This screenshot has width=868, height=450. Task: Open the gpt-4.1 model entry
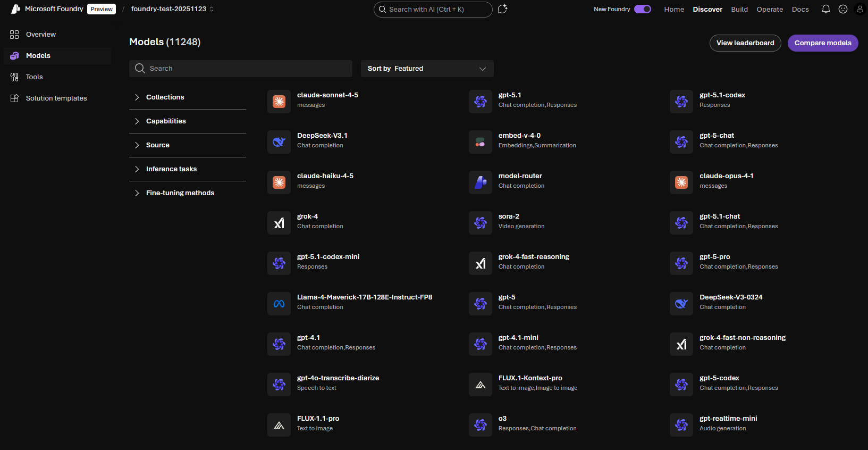(x=308, y=338)
